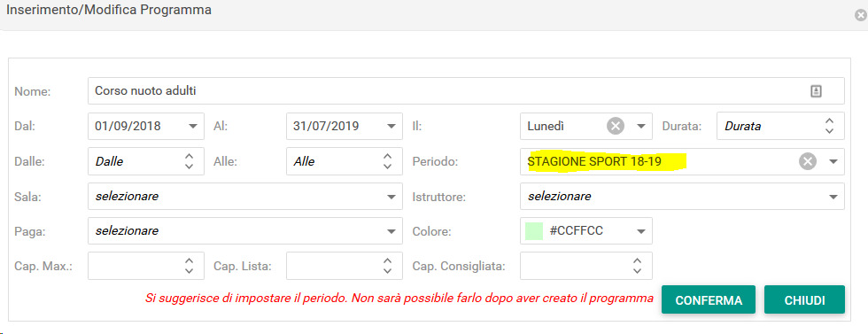
Task: Expand the Il weekday dropdown
Action: (x=641, y=127)
